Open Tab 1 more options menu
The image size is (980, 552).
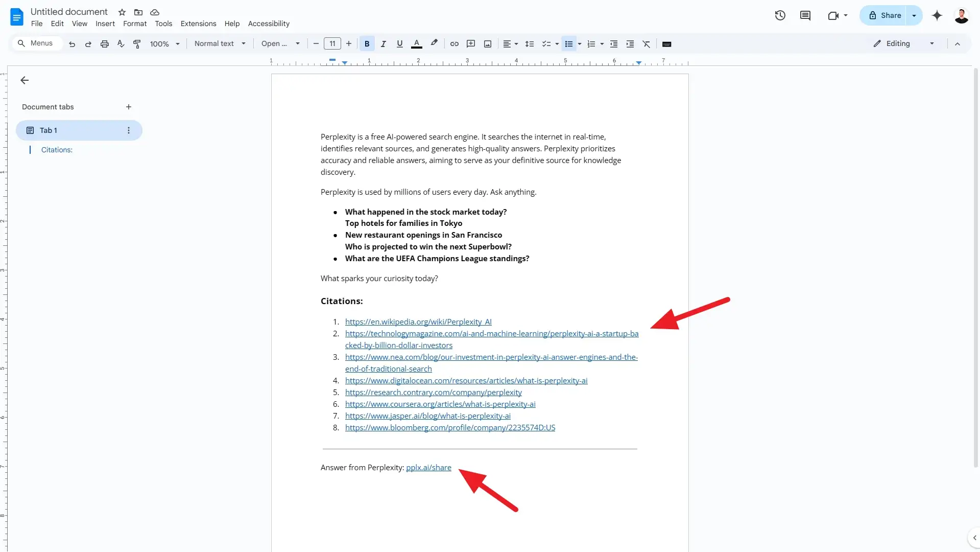pyautogui.click(x=129, y=130)
